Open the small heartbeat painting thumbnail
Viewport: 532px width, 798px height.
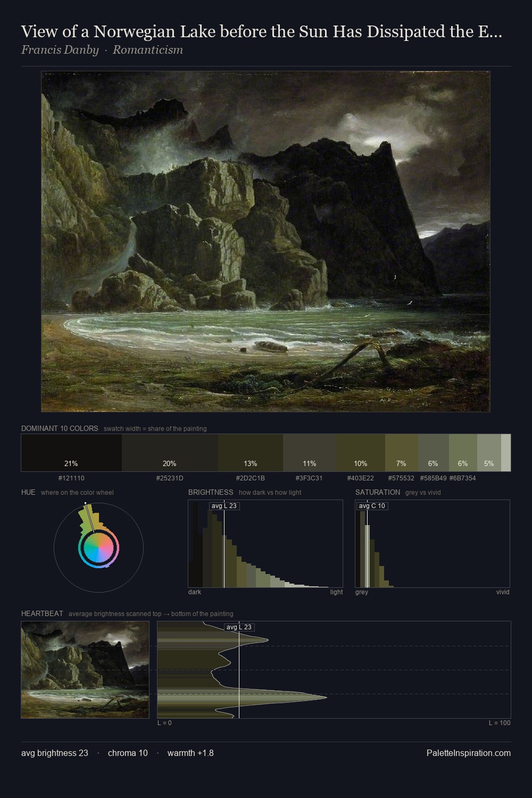pyautogui.click(x=85, y=670)
